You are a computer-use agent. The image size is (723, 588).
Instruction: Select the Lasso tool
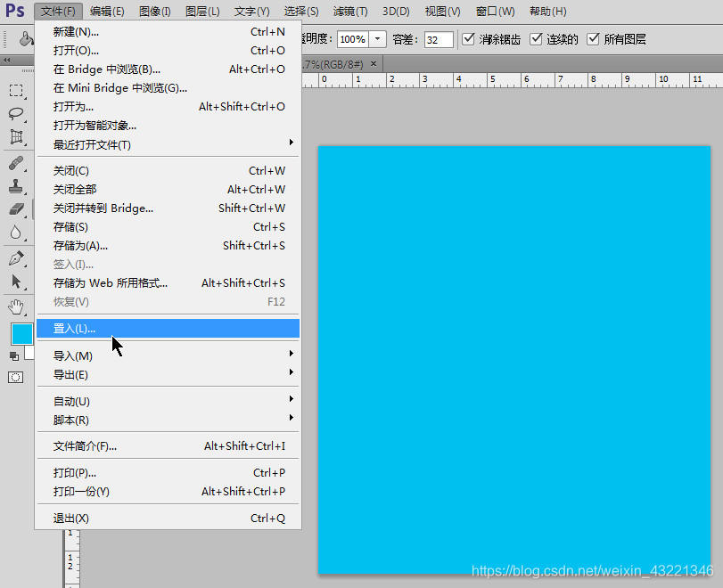point(16,113)
